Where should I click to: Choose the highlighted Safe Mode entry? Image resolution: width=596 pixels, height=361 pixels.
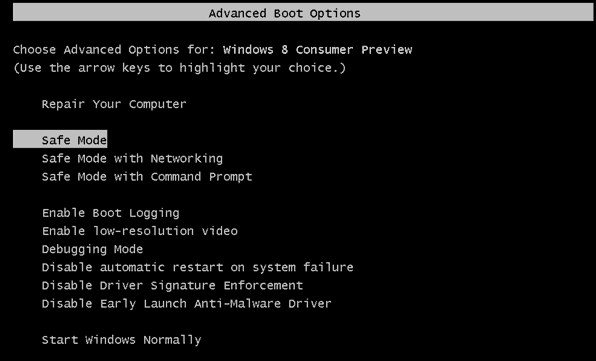click(x=60, y=139)
